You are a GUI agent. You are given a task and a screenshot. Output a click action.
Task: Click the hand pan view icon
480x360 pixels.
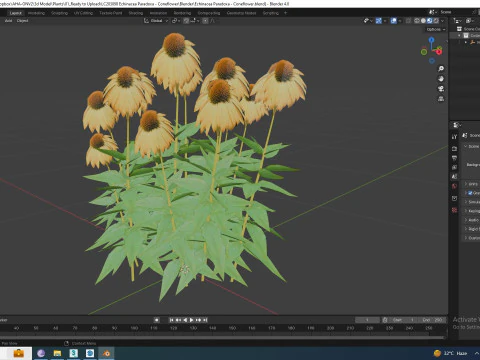(x=441, y=79)
